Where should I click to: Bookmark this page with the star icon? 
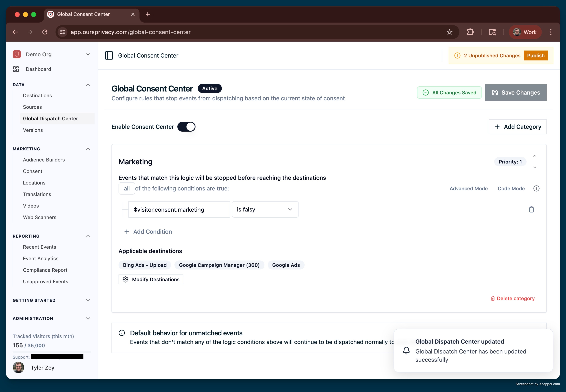click(449, 32)
